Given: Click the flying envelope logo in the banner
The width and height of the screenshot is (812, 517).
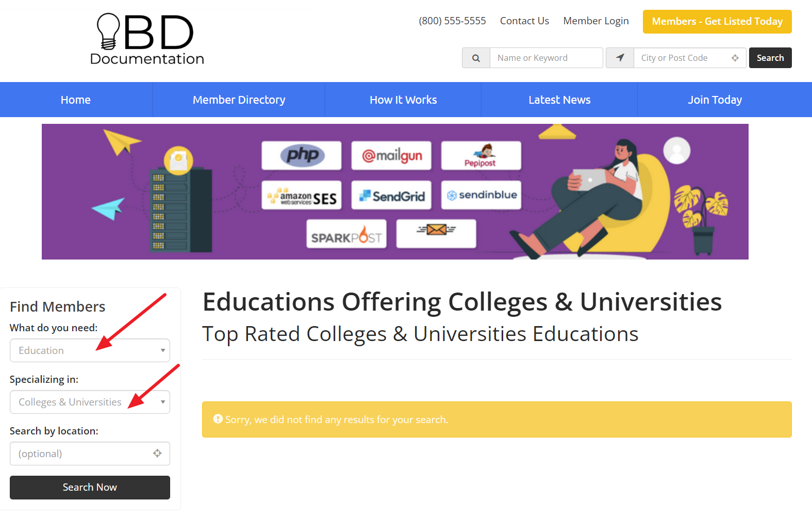Looking at the screenshot, I should 436,234.
